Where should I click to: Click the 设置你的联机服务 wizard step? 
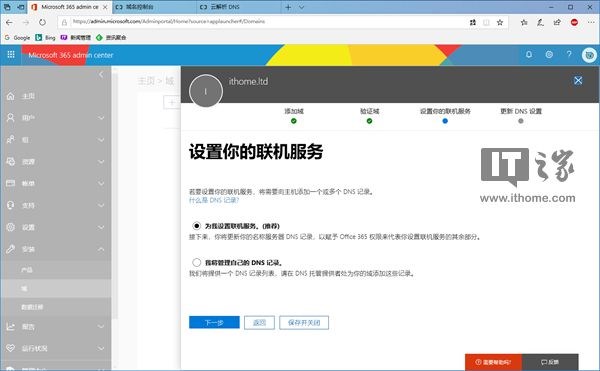(x=445, y=115)
